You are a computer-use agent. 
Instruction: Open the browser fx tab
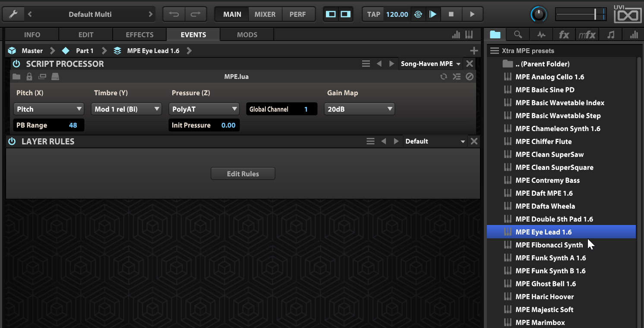(564, 34)
